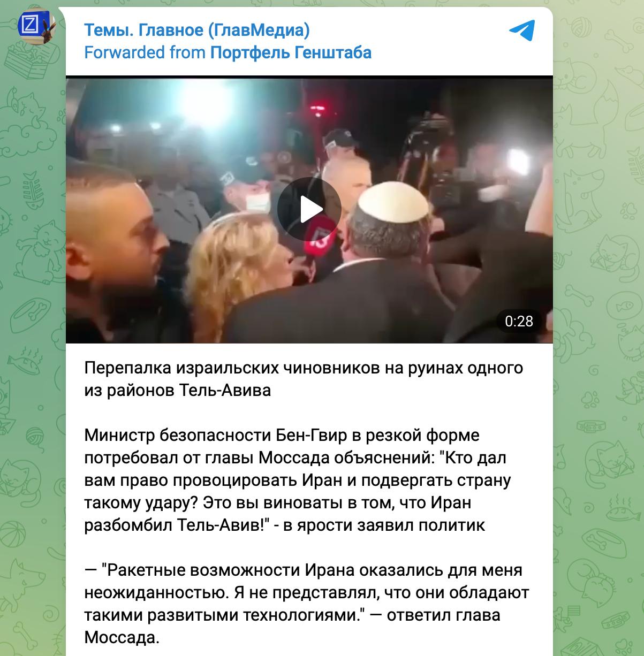Click the final word Моссада.
This screenshot has height=656, width=644.
point(122,638)
